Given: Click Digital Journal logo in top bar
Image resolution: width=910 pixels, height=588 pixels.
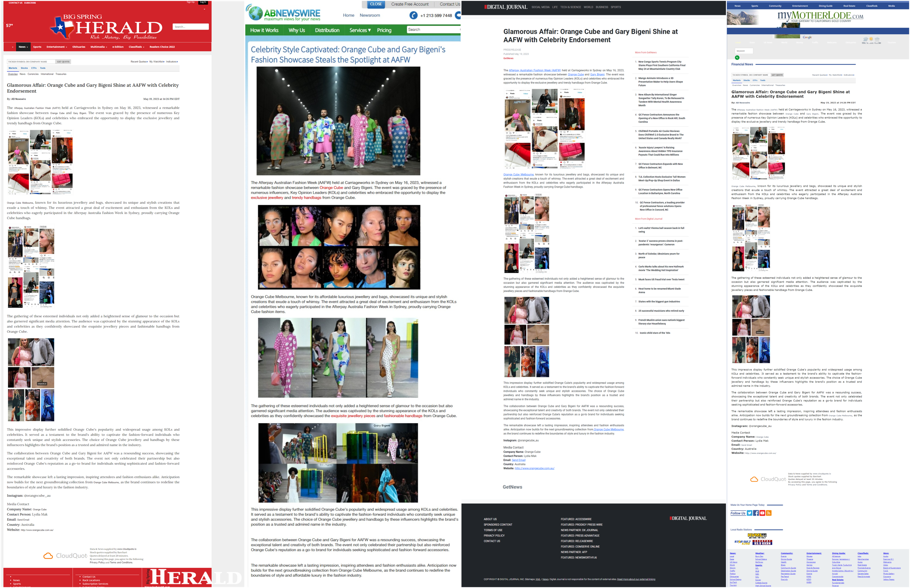Looking at the screenshot, I should pyautogui.click(x=506, y=7).
